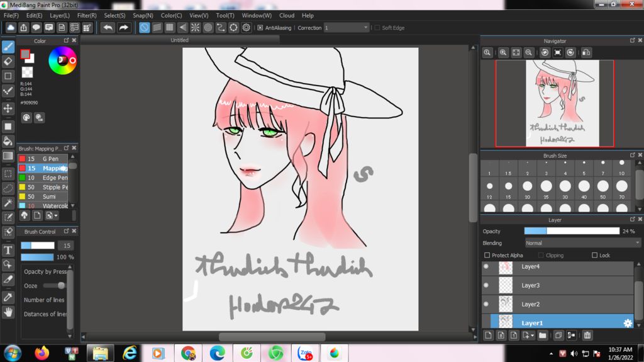Hide Layer4 visibility dot

point(486,266)
